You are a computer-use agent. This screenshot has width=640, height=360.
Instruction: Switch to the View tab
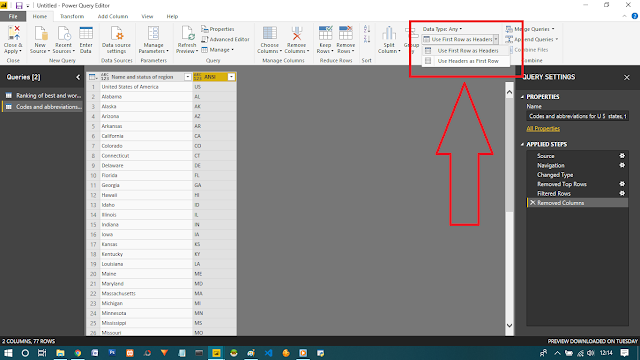[147, 16]
